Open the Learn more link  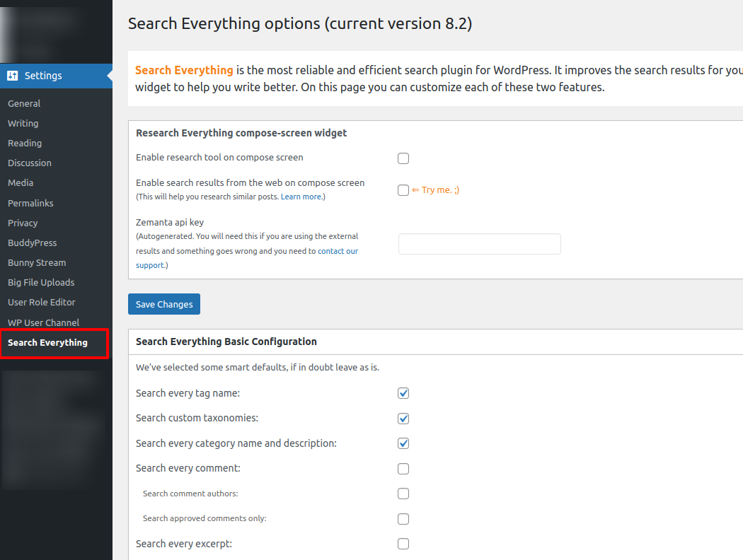(301, 197)
